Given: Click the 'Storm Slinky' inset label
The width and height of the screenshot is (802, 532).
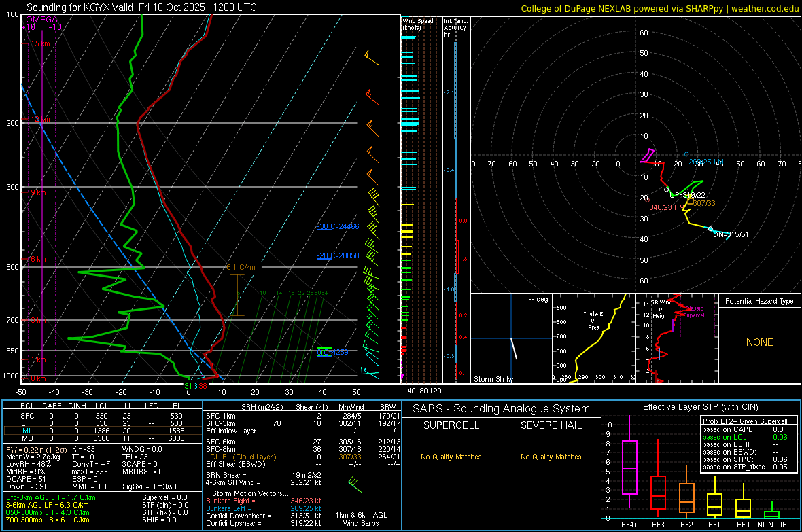Looking at the screenshot, I should click(493, 379).
